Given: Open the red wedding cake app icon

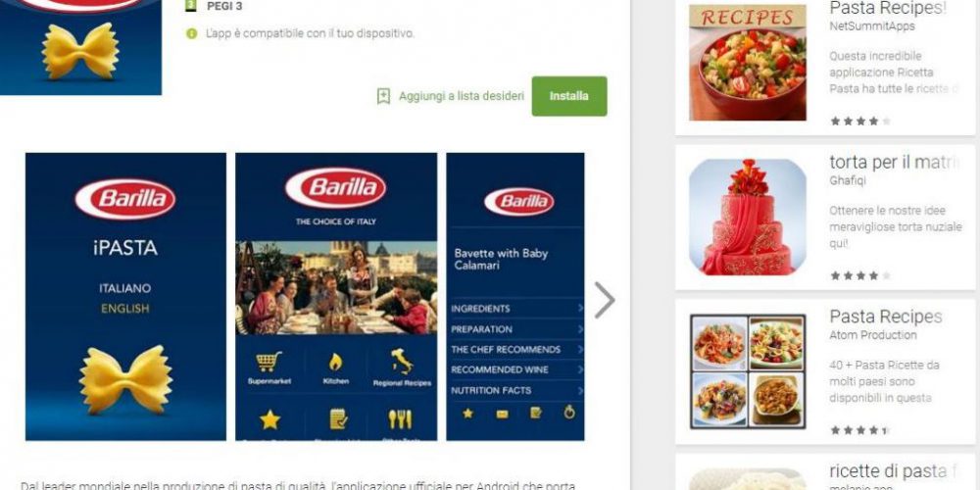Looking at the screenshot, I should click(748, 217).
